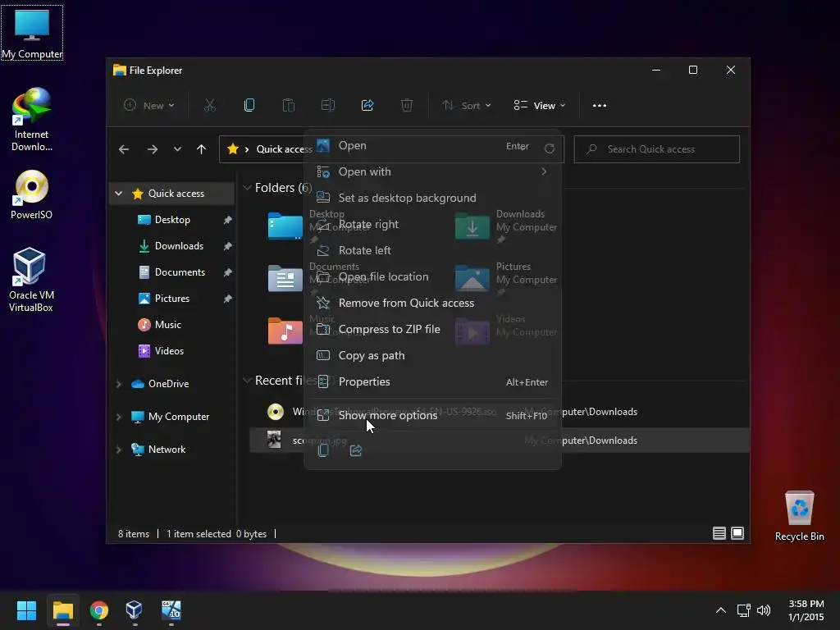Viewport: 840px width, 630px height.
Task: Show hidden tray icons chevron
Action: (x=721, y=610)
